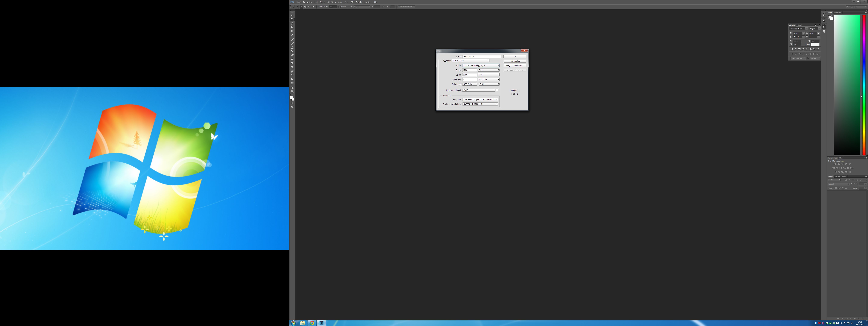Select the Lasso tool

click(x=292, y=23)
